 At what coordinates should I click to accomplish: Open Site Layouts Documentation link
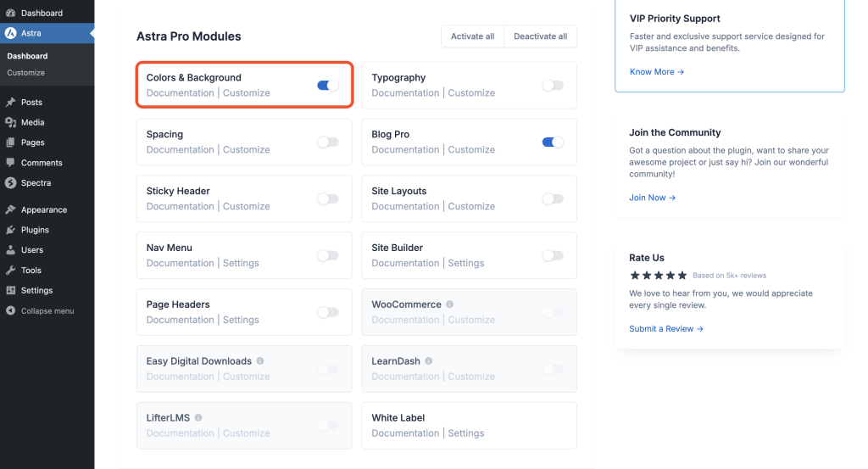click(405, 207)
